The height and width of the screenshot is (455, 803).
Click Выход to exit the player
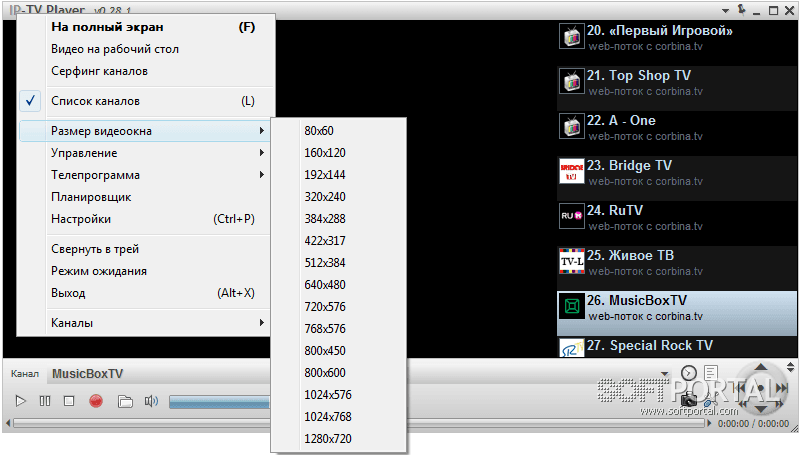pyautogui.click(x=146, y=293)
